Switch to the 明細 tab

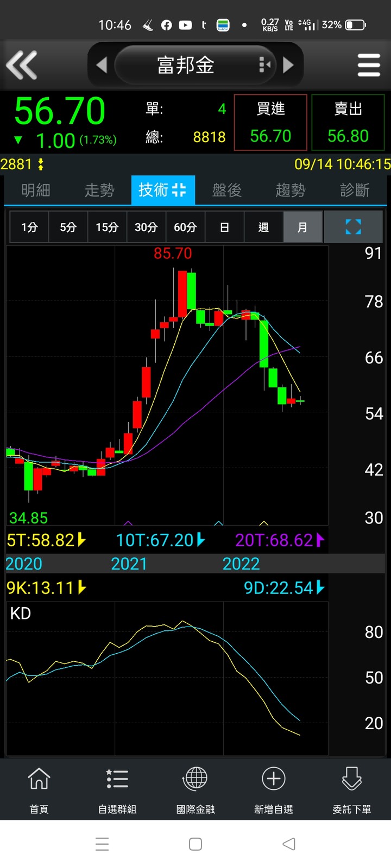[36, 190]
